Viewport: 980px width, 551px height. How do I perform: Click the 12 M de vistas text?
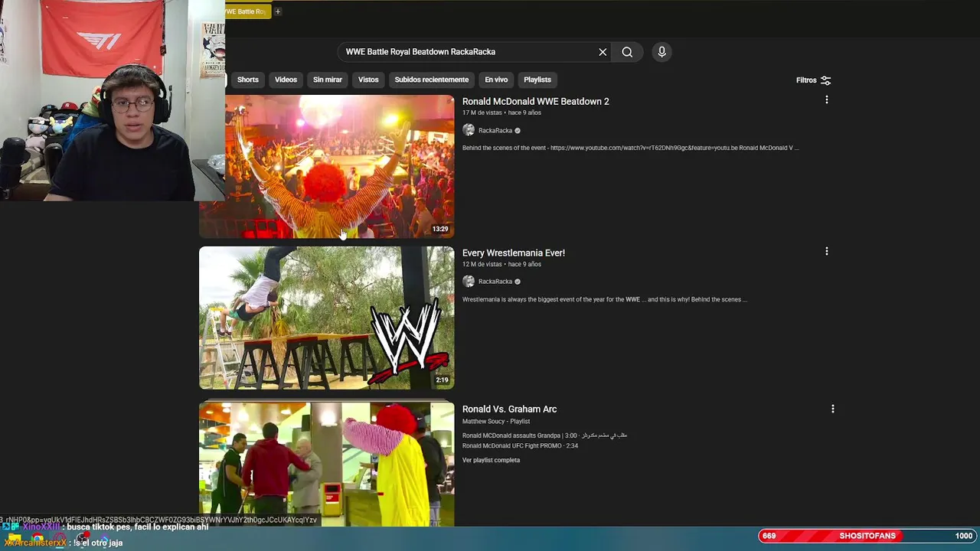pos(482,264)
